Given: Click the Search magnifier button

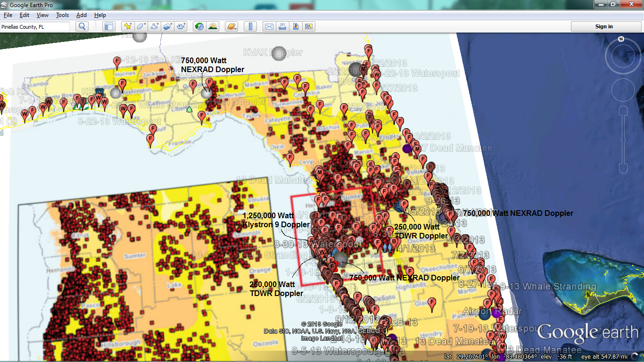Looking at the screenshot, I should 82,26.
